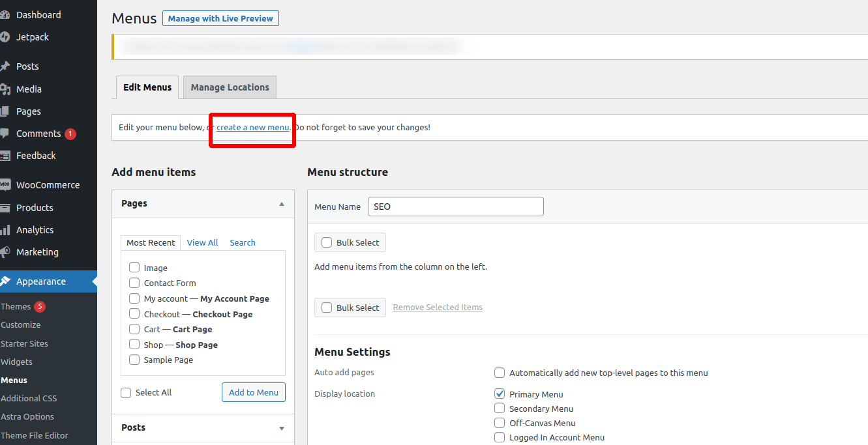
Task: Open the Themes submenu item
Action: [x=16, y=307]
